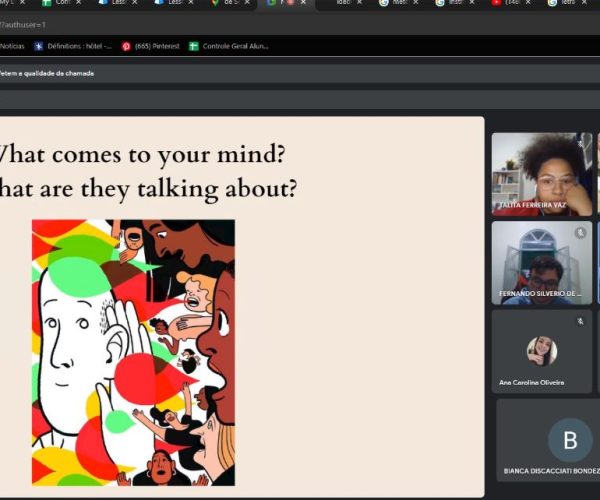
Task: Select Fernando Silverio's video tile
Action: point(541,263)
